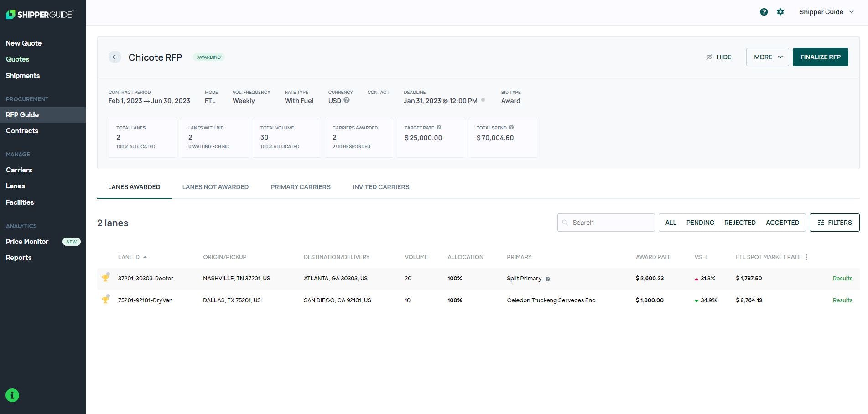Click the Split Primary info icon

click(x=548, y=279)
